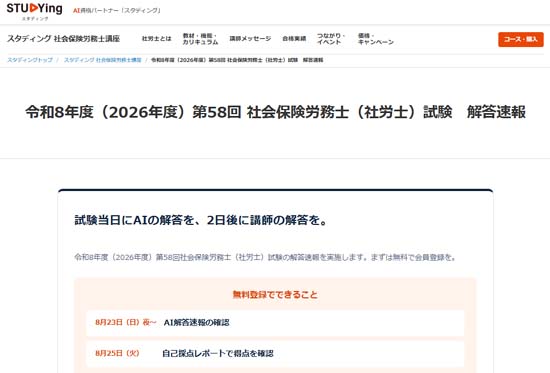Click 無料登録でできること heading
This screenshot has width=550, height=373.
275,294
